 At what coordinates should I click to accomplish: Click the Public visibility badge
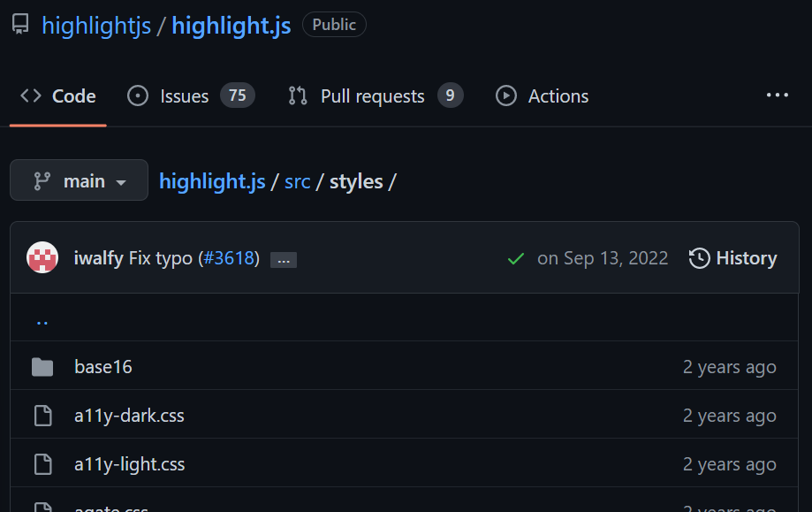tap(334, 25)
